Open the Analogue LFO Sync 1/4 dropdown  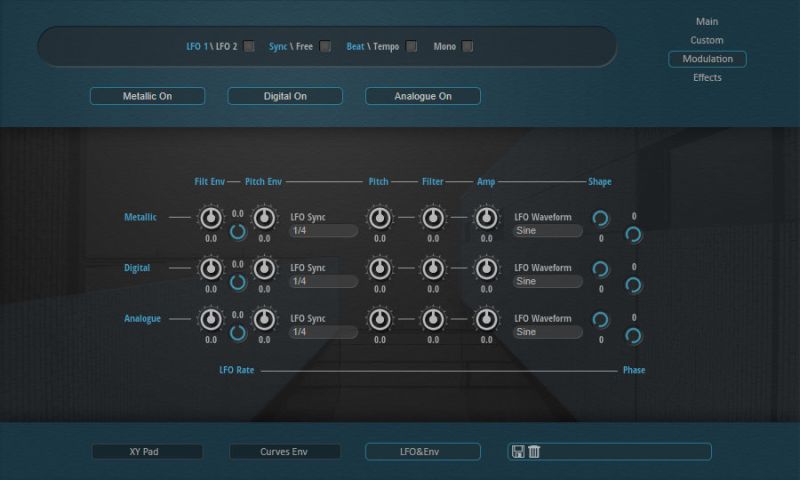[323, 332]
